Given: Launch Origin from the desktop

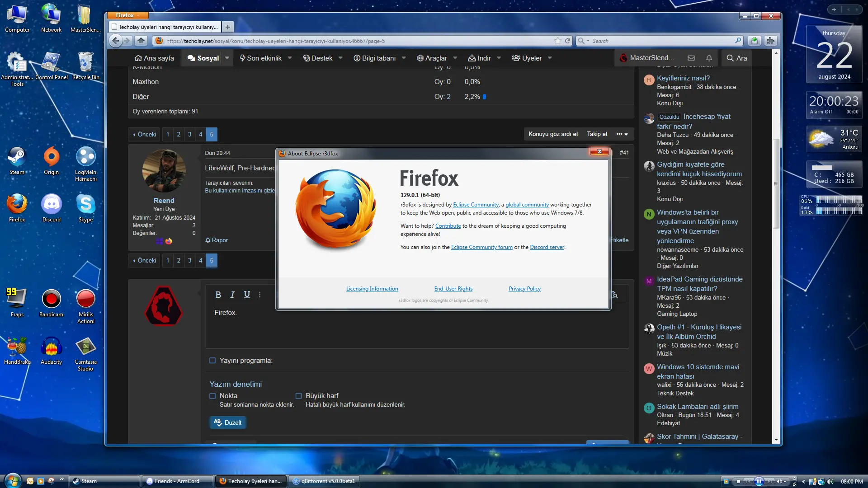Looking at the screenshot, I should click(51, 160).
